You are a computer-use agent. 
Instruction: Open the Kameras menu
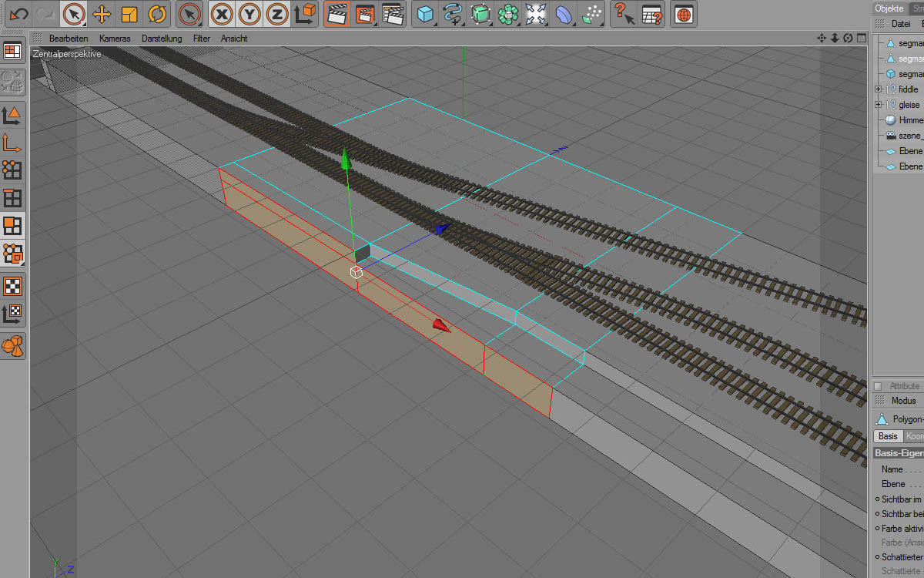click(115, 39)
